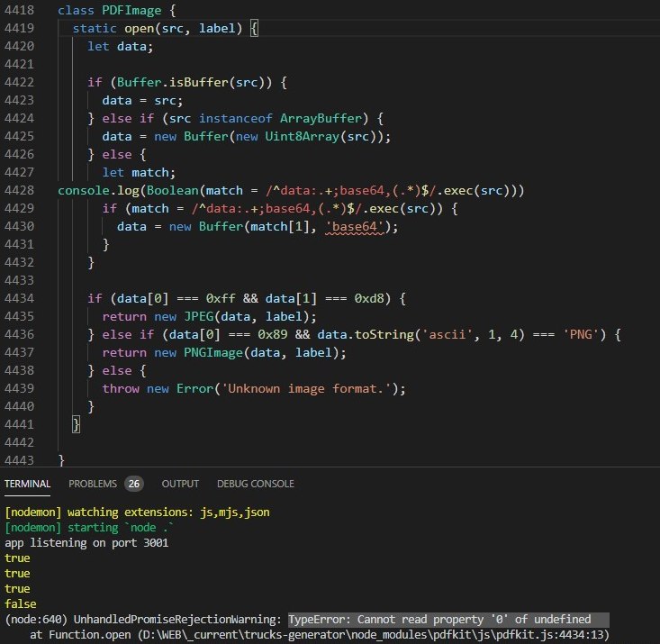Screen dimensions: 660x644
Task: Click 'app listening on port 3001'
Action: pyautogui.click(x=86, y=542)
